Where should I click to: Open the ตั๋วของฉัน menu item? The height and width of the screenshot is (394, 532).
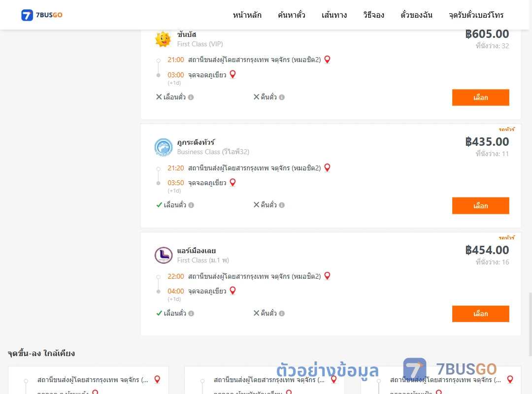(x=416, y=15)
